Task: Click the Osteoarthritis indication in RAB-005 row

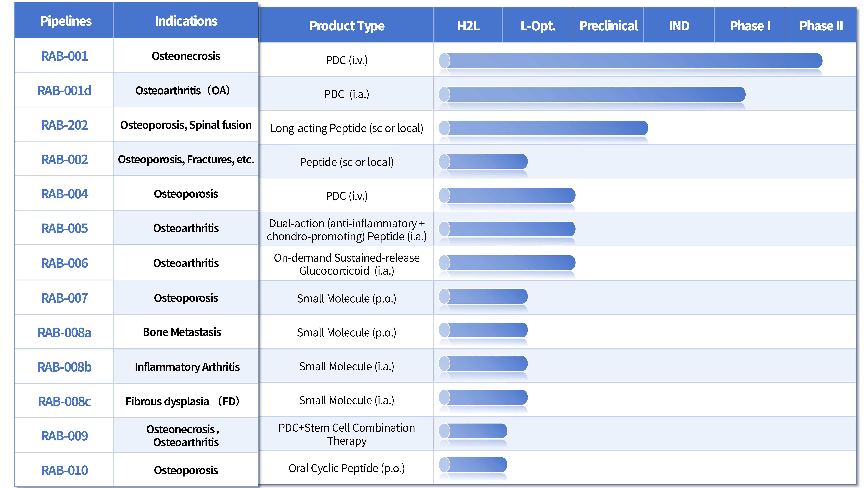Action: pos(186,228)
